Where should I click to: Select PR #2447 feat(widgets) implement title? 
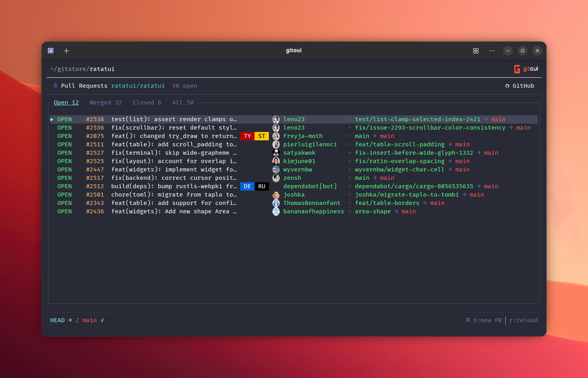point(174,169)
